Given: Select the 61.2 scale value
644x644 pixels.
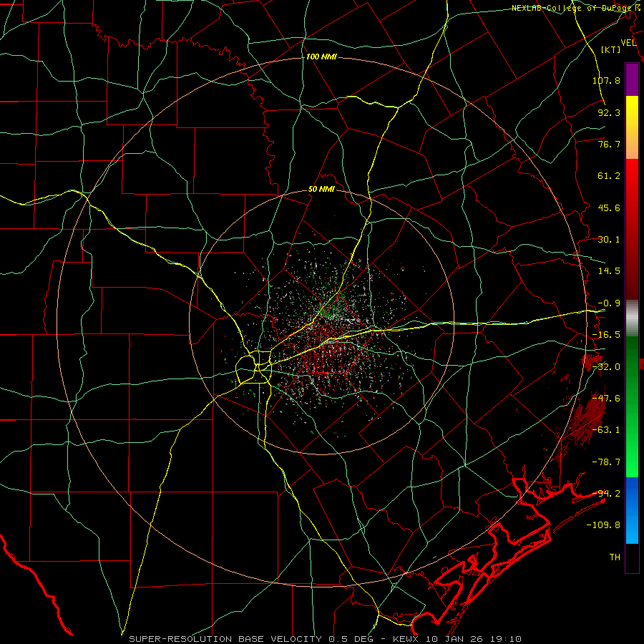Looking at the screenshot, I should coord(609,176).
